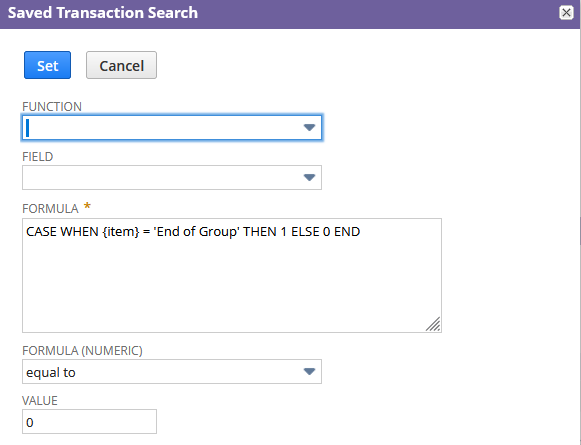Click into the Formula text area
Viewport: 581px width, 445px height.
tap(232, 275)
